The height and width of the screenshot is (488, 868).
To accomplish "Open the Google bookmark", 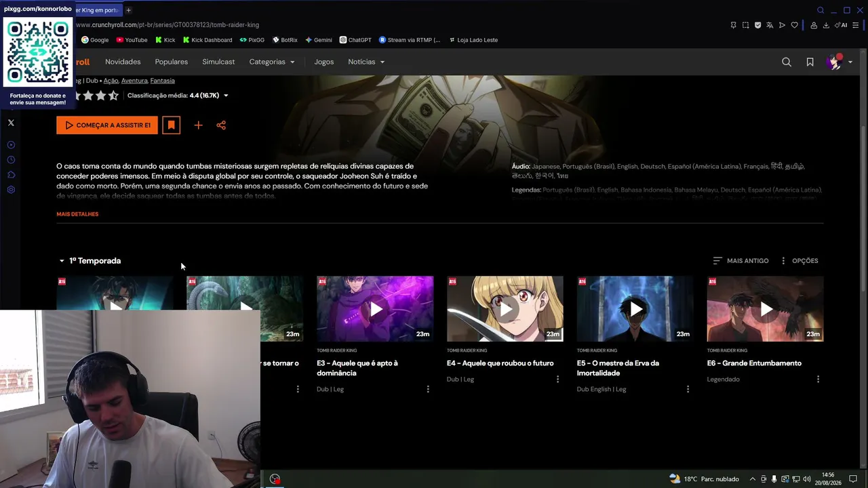I will click(x=95, y=40).
